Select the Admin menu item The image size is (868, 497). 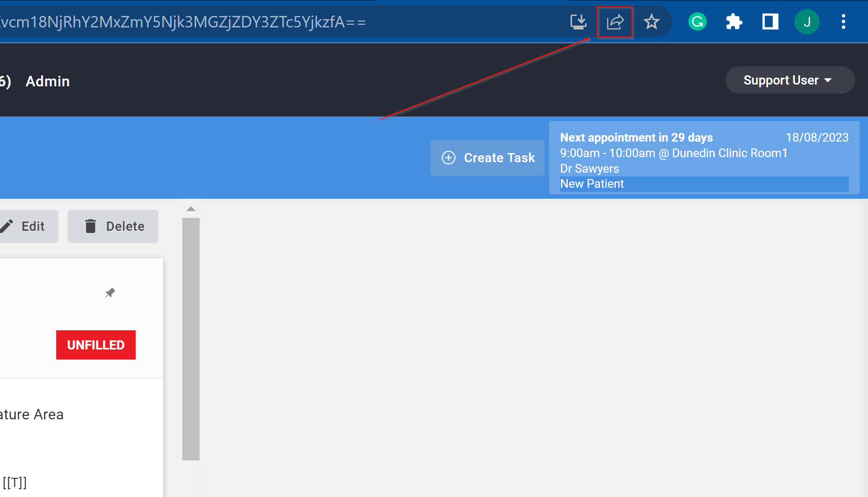tap(48, 81)
